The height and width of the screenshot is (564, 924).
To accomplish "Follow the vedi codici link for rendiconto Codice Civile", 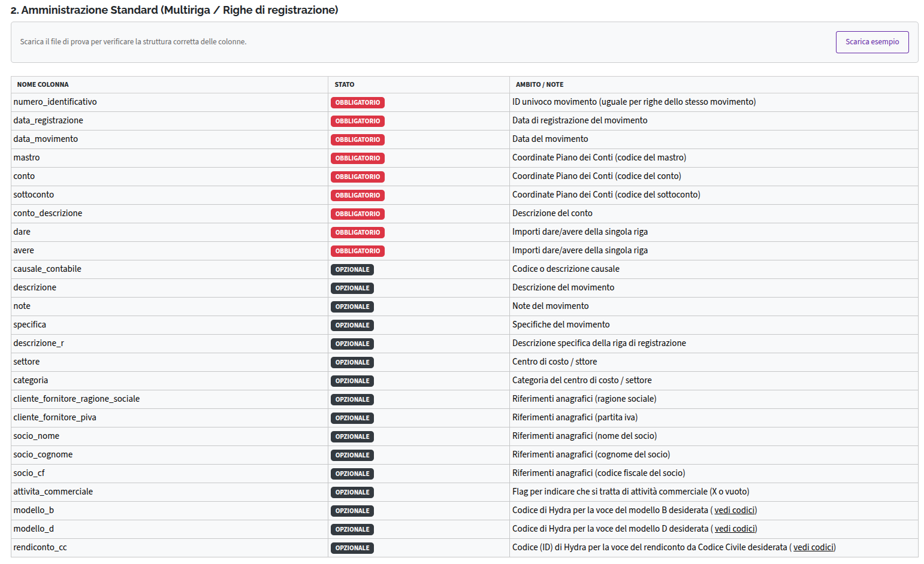I will [x=813, y=547].
